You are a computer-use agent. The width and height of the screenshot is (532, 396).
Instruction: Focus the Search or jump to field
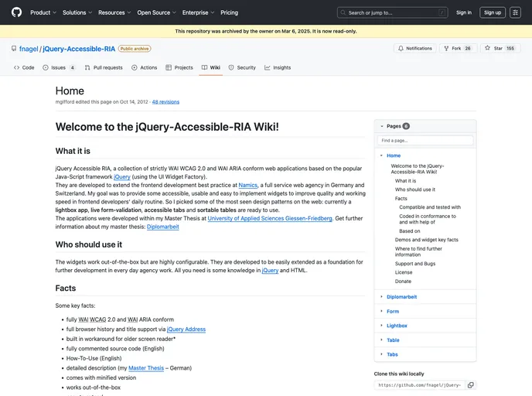click(x=393, y=12)
